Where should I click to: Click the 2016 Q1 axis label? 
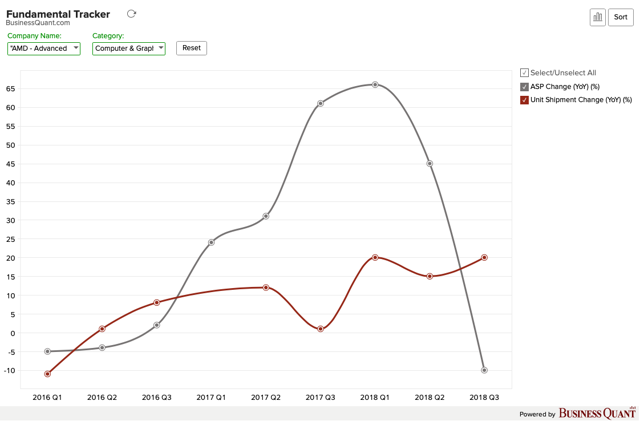click(x=47, y=397)
